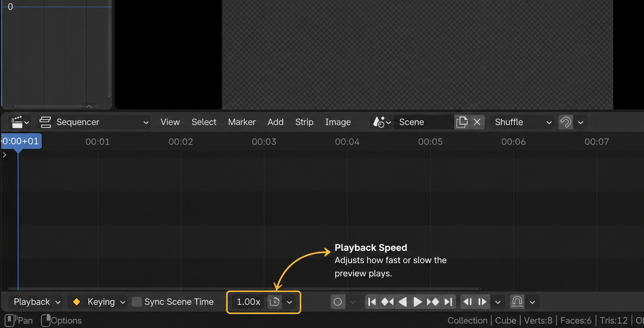This screenshot has width=644, height=328.
Task: Create a new scene with the duplicate icon
Action: [x=461, y=122]
